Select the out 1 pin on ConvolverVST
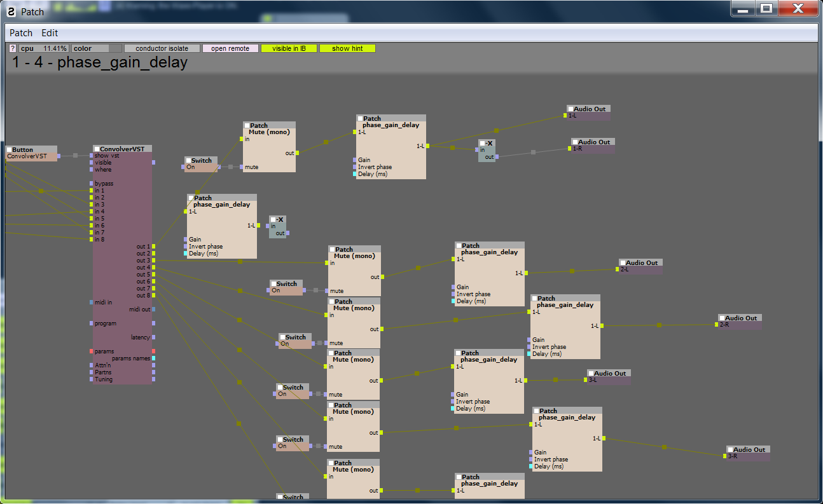The width and height of the screenshot is (823, 504). pos(154,247)
